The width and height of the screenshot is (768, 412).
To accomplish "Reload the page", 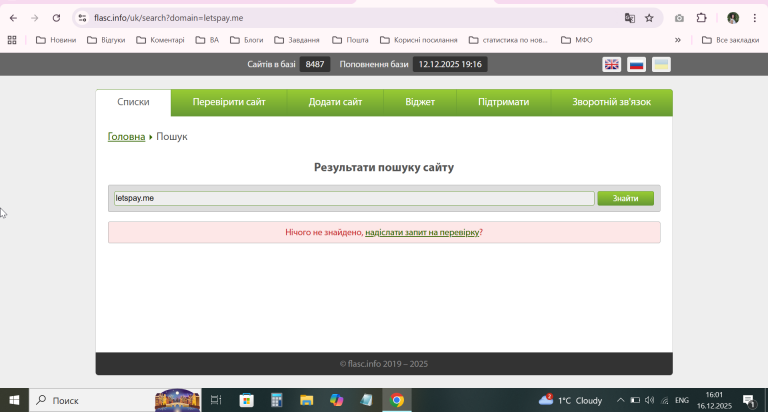I will (x=56, y=18).
